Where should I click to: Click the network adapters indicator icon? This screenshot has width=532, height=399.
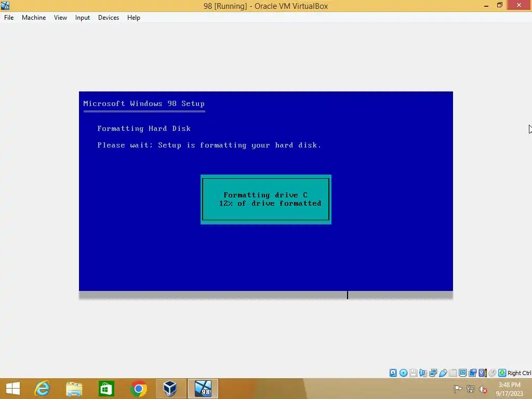tap(433, 373)
